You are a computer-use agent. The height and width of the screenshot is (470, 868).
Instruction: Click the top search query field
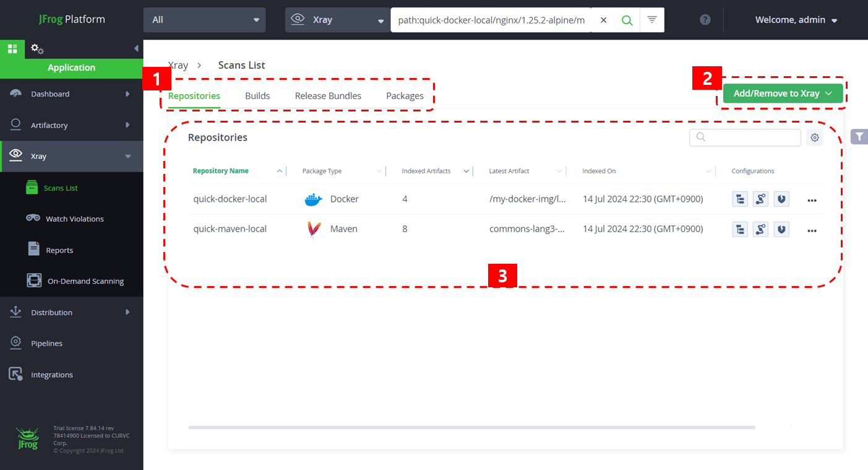(x=491, y=20)
